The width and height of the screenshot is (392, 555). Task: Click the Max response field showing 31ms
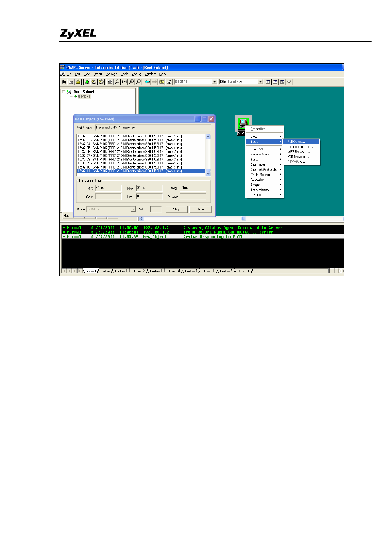149,188
